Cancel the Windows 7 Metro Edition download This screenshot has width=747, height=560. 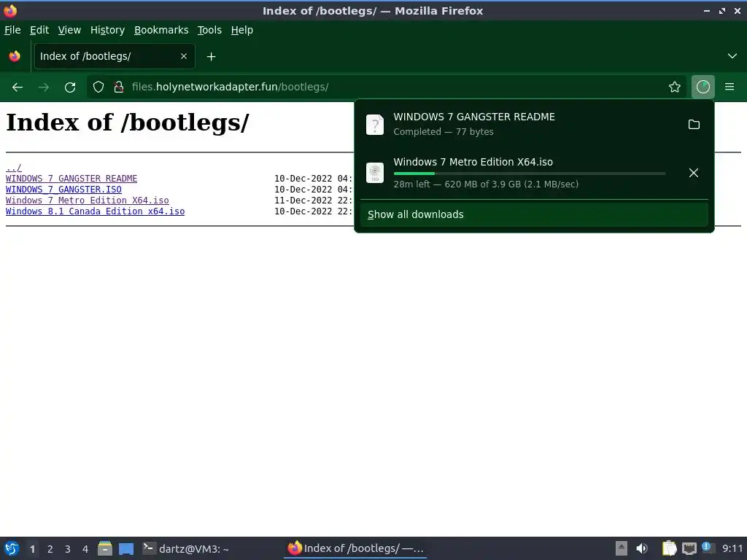(694, 173)
